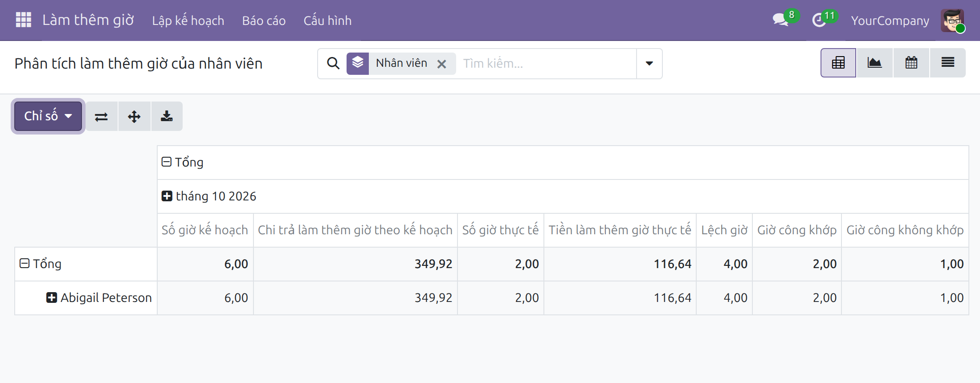The height and width of the screenshot is (383, 980).
Task: Open the activities clock icon
Action: tap(819, 20)
